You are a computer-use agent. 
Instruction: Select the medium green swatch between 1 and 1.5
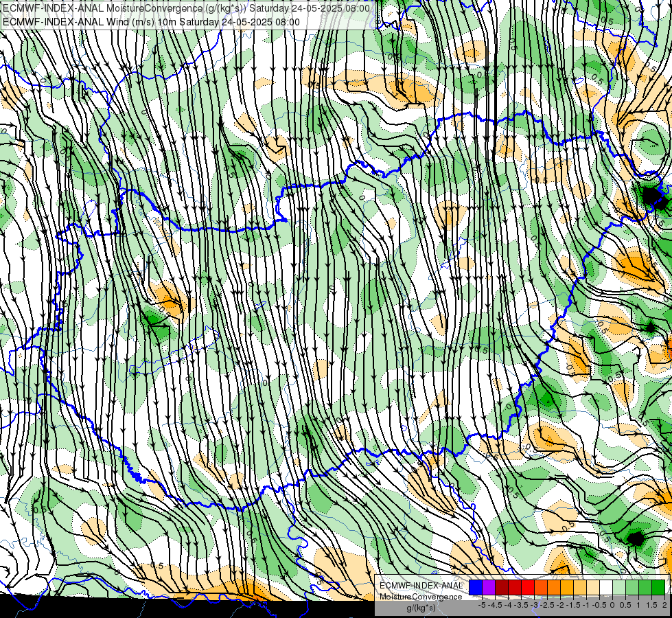[x=645, y=587]
